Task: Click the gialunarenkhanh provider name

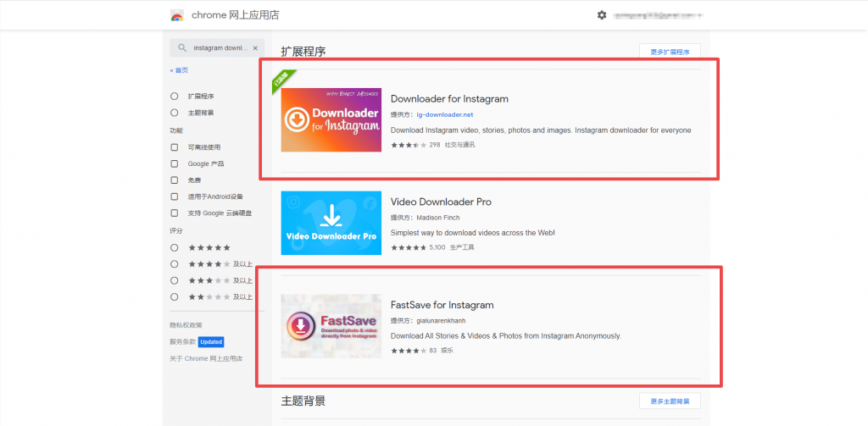Action: click(x=441, y=320)
